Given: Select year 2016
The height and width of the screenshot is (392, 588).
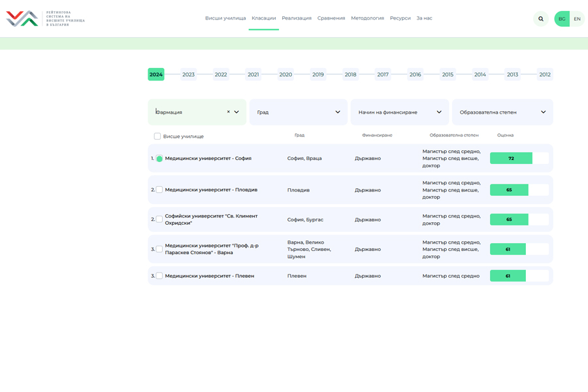Looking at the screenshot, I should 415,74.
